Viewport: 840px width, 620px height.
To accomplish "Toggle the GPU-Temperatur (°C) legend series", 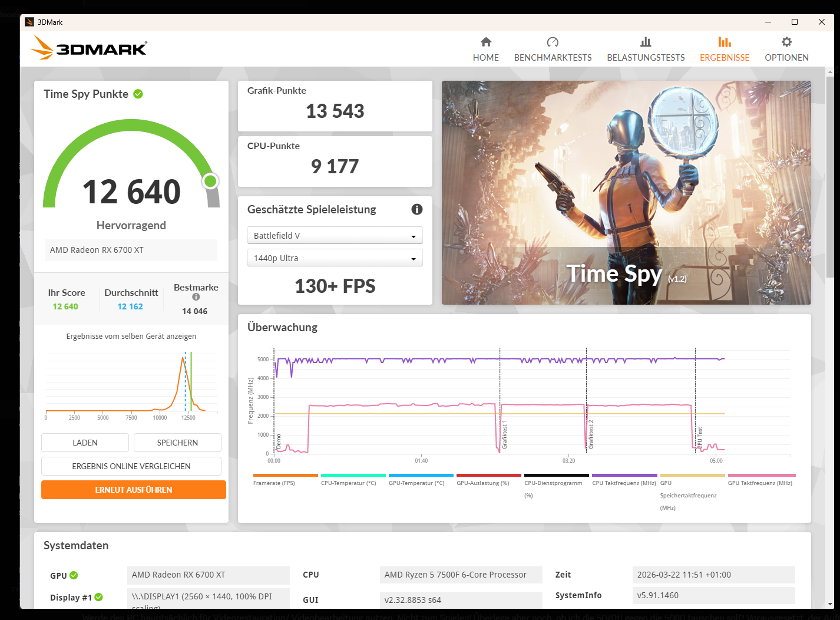I will (421, 480).
